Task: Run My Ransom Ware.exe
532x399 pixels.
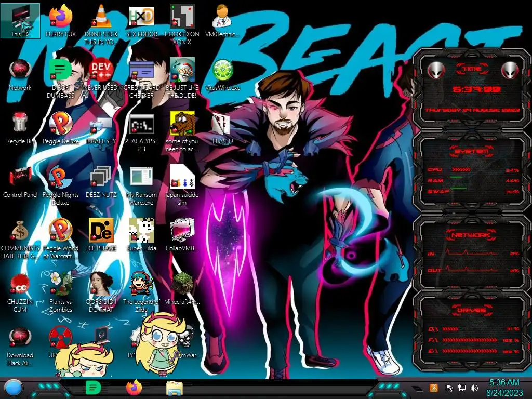Action: [x=141, y=185]
